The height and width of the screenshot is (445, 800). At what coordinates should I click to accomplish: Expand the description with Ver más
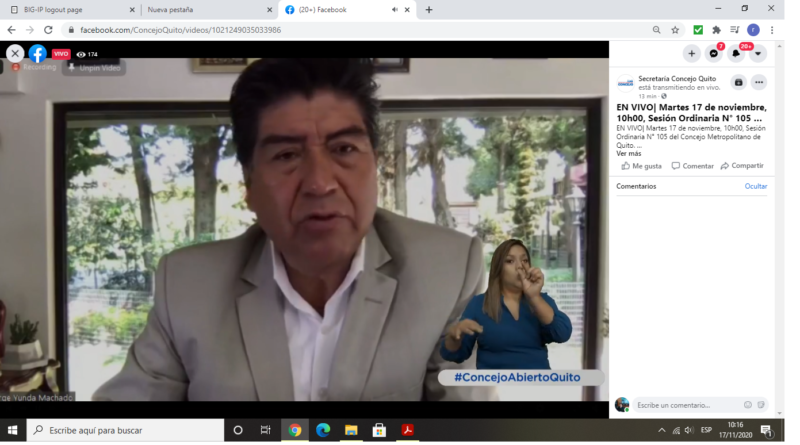pyautogui.click(x=629, y=153)
